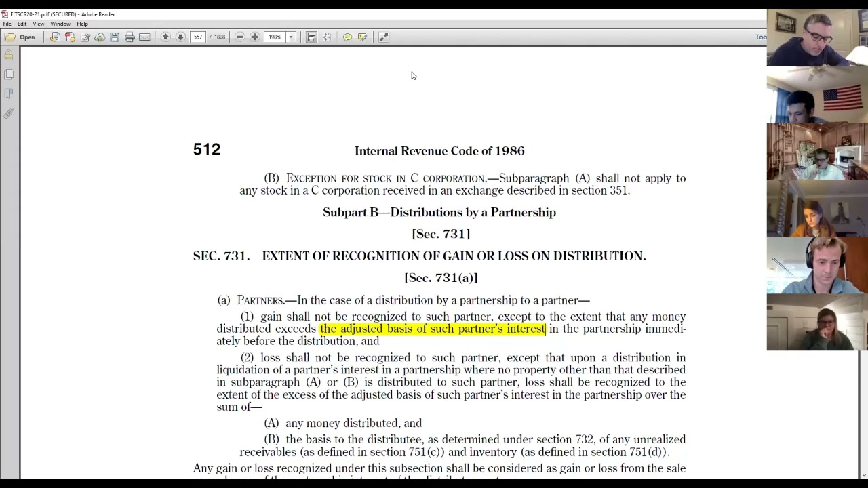Click the top participant video thumbnail
The width and height of the screenshot is (868, 488).
tap(817, 37)
